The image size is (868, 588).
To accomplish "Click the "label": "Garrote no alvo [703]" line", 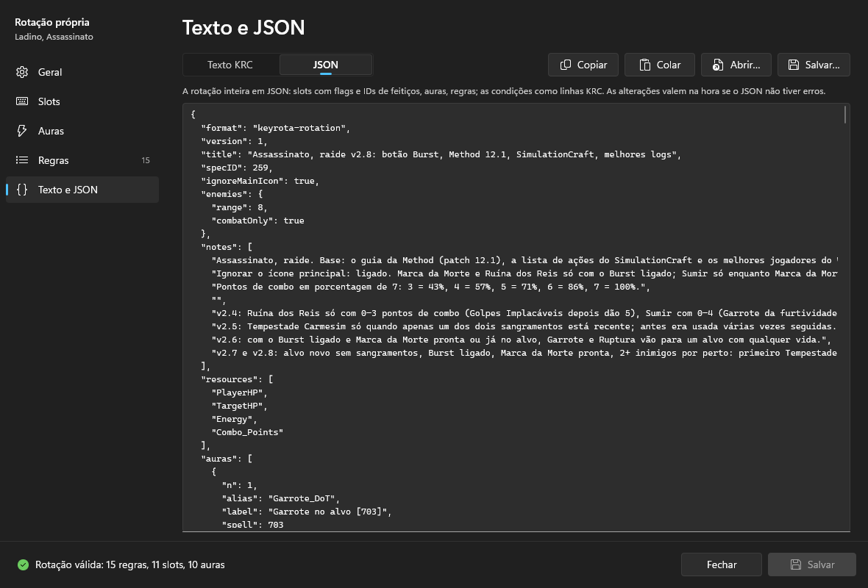I will [x=307, y=512].
